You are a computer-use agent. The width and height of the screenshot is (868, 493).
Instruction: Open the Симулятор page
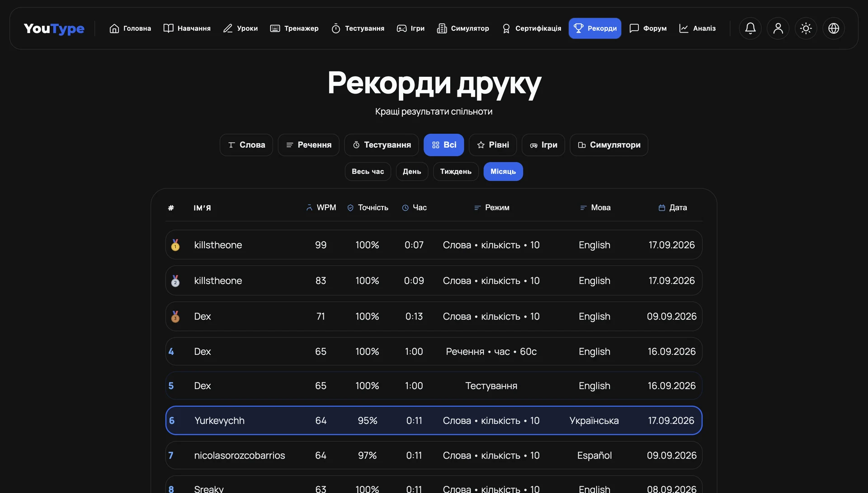pyautogui.click(x=463, y=28)
